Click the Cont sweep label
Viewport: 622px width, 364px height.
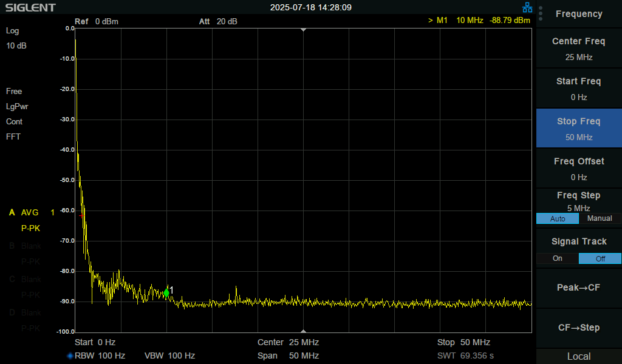pos(15,121)
